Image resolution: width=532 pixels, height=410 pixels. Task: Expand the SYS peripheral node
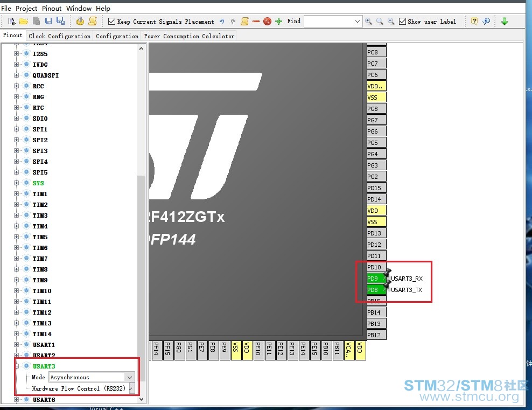(16, 183)
